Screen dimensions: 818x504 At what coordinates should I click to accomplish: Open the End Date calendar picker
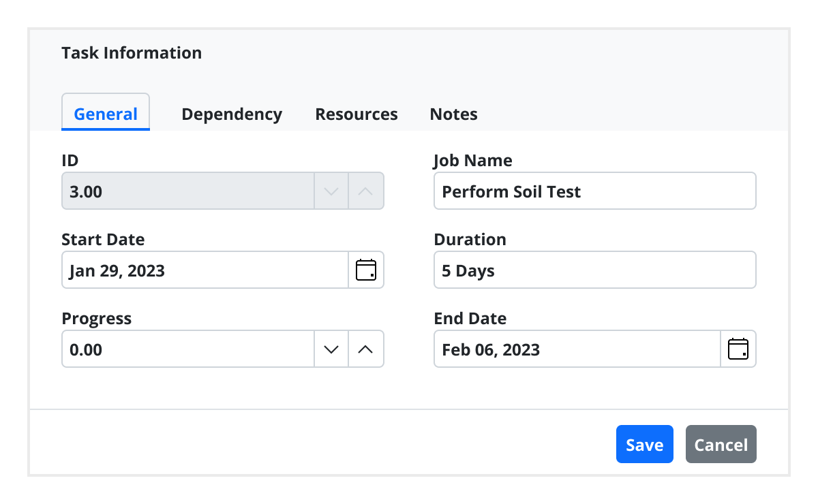[x=738, y=349]
